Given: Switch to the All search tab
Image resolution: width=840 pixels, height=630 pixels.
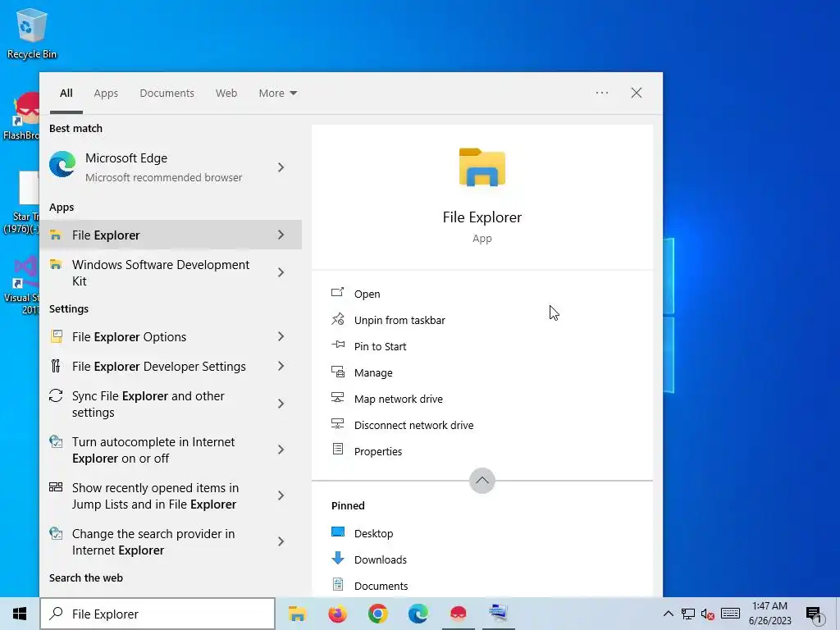Looking at the screenshot, I should 66,94.
